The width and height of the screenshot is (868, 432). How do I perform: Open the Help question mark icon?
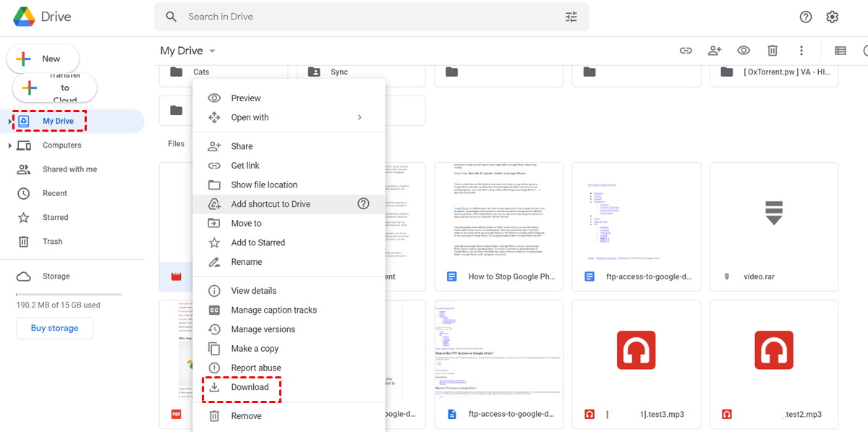click(x=806, y=17)
